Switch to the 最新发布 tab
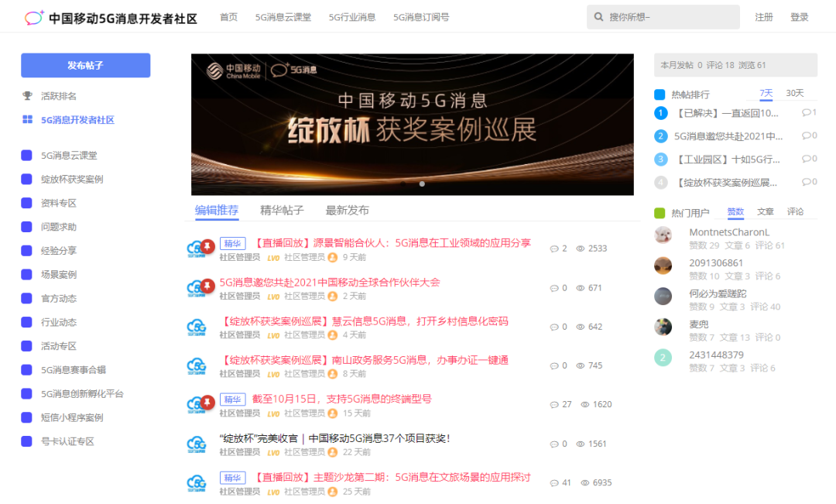 pos(347,210)
